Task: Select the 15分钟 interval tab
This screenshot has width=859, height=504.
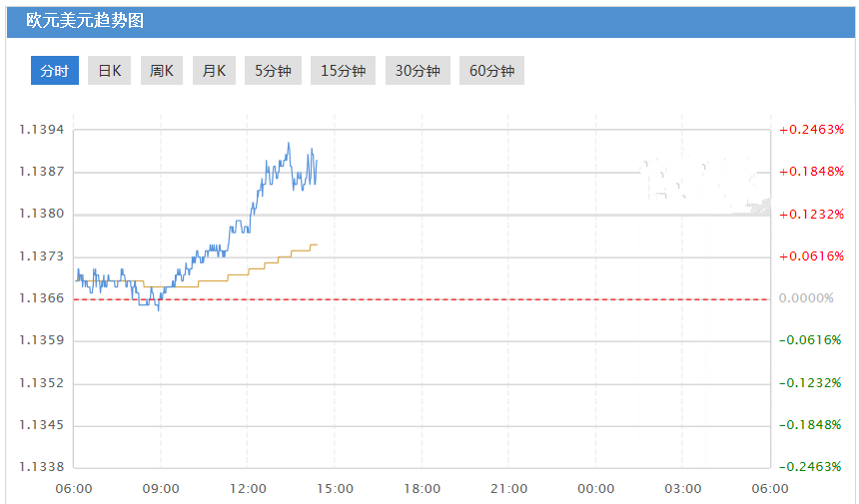Action: (344, 71)
